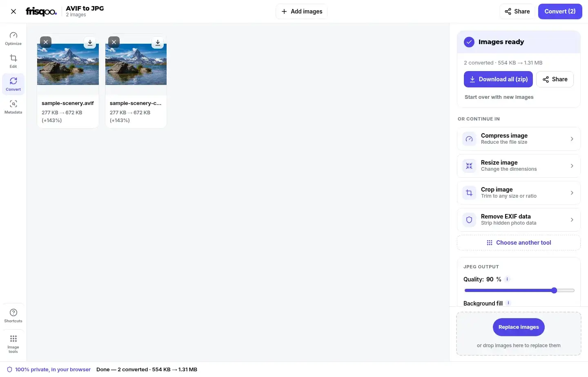Expand the Compress image chevron

pyautogui.click(x=572, y=139)
